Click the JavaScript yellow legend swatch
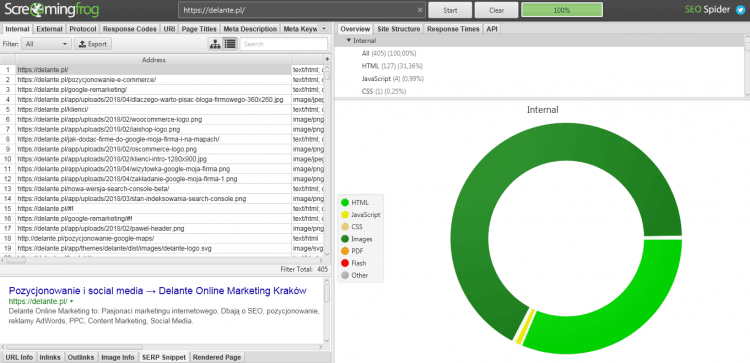750x363 pixels. point(344,215)
